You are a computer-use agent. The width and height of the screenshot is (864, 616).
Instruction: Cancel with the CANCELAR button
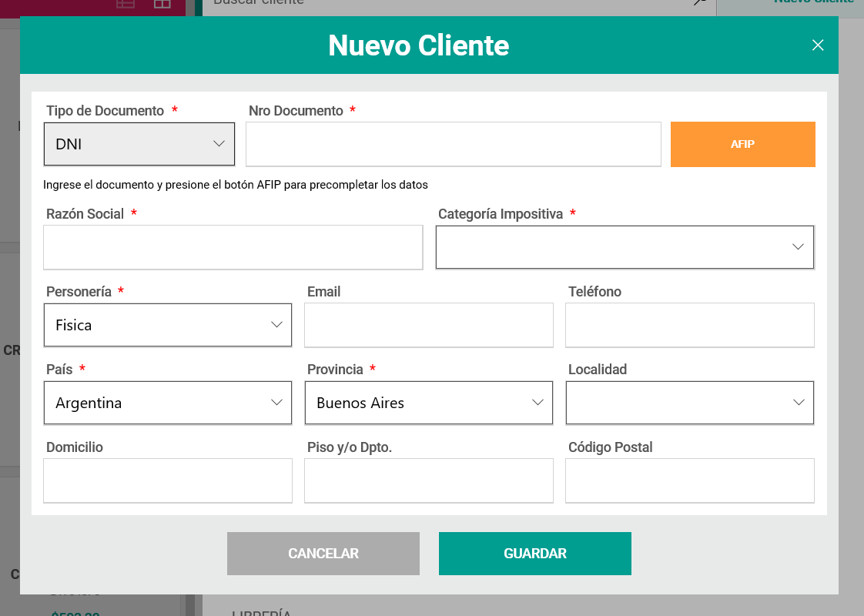(323, 553)
